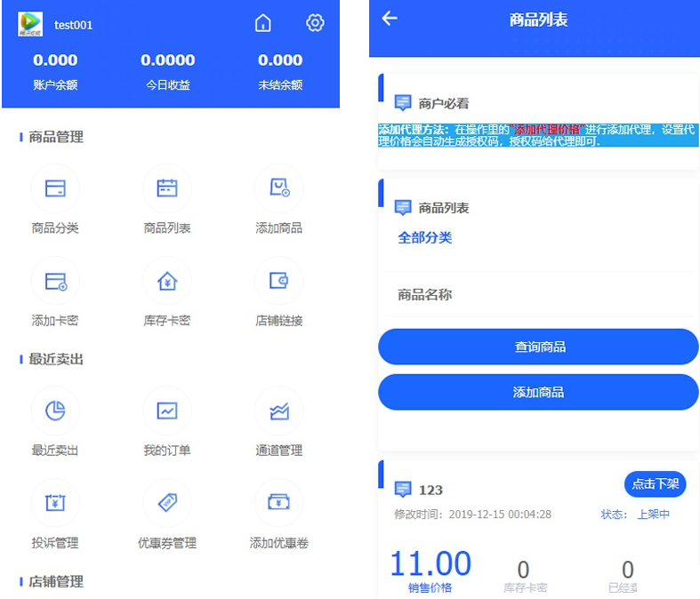
Task: Focus the 商品名称 input field
Action: (x=538, y=295)
